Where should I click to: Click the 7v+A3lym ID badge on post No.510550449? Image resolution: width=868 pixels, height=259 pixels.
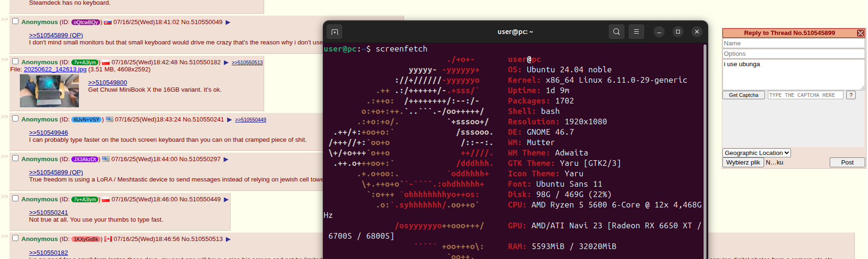point(85,199)
